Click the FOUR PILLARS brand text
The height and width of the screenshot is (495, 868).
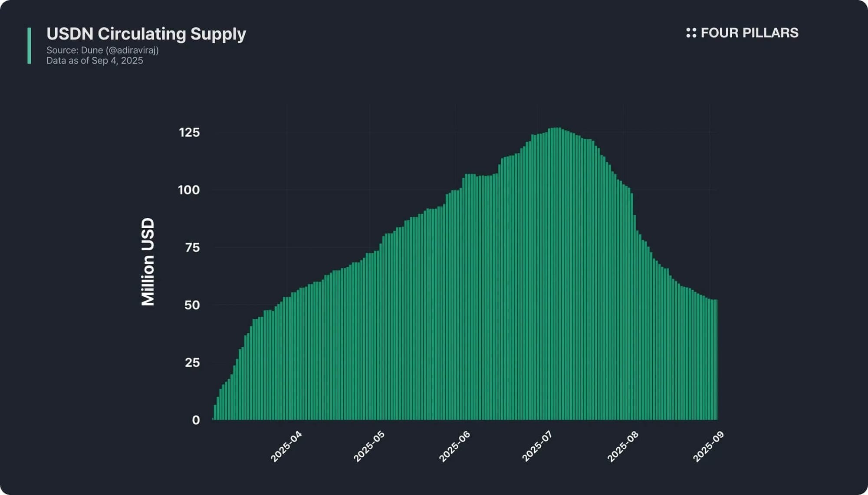[749, 33]
